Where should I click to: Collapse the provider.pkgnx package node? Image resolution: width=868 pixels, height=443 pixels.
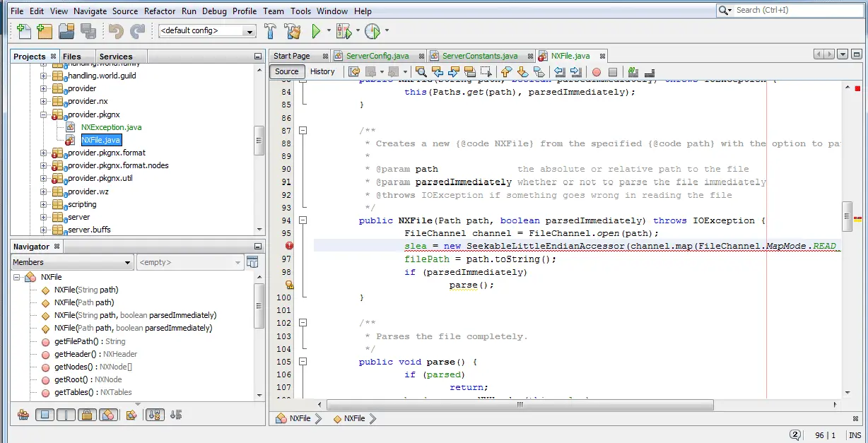point(43,114)
